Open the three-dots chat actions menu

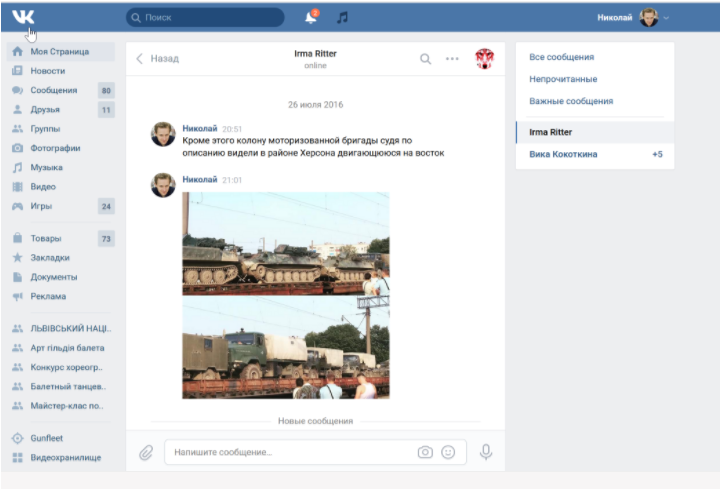pyautogui.click(x=452, y=58)
